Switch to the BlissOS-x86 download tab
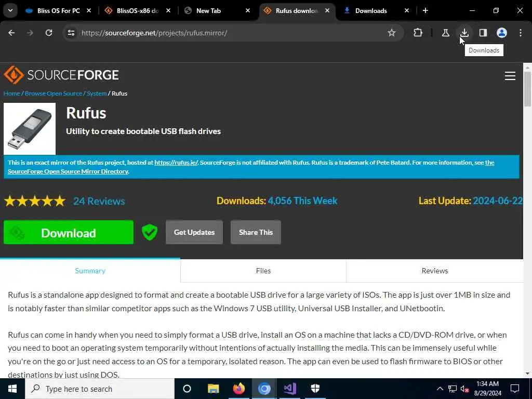532x399 pixels. (137, 11)
